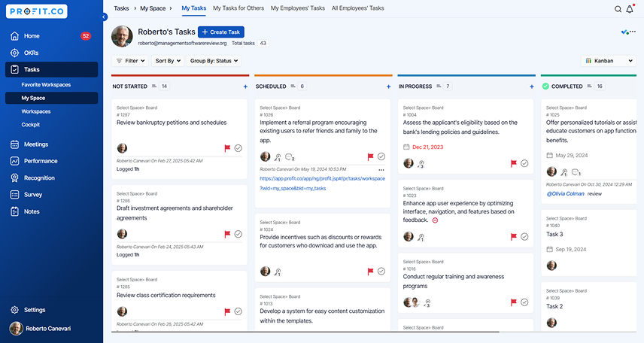Click priority flag on task 1287

coord(227,148)
